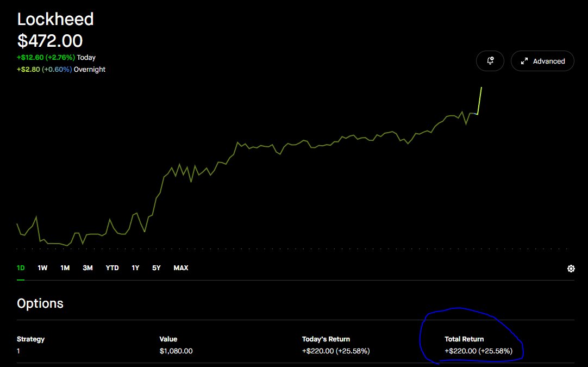
Task: Click the Value column header
Action: 168,339
